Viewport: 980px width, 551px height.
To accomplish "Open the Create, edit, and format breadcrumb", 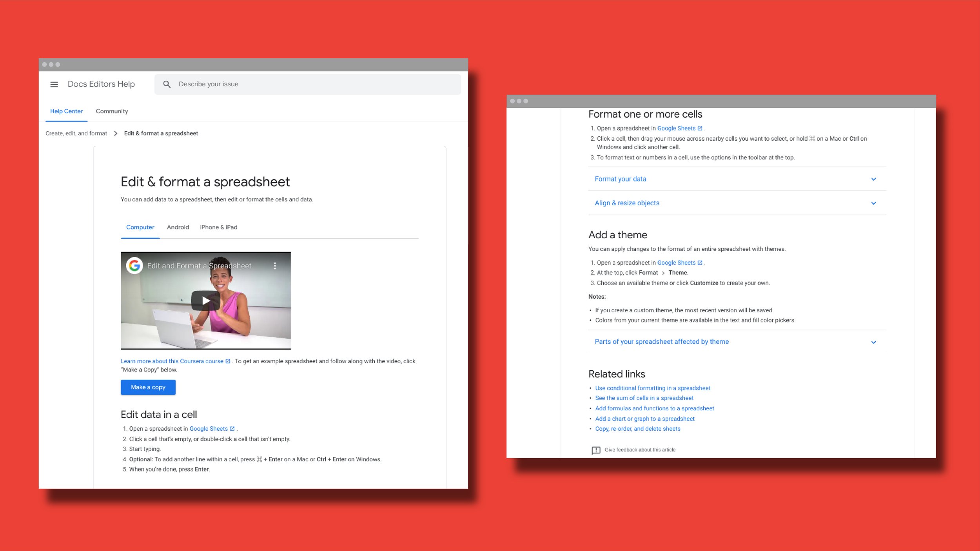I will coord(76,133).
